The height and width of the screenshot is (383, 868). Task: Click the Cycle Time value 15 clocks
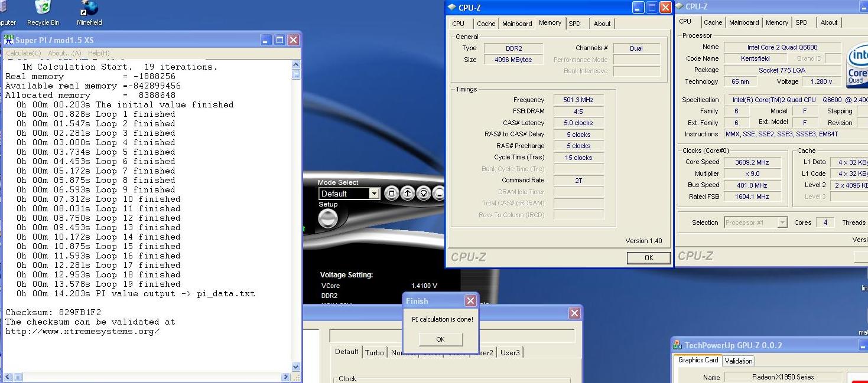578,158
